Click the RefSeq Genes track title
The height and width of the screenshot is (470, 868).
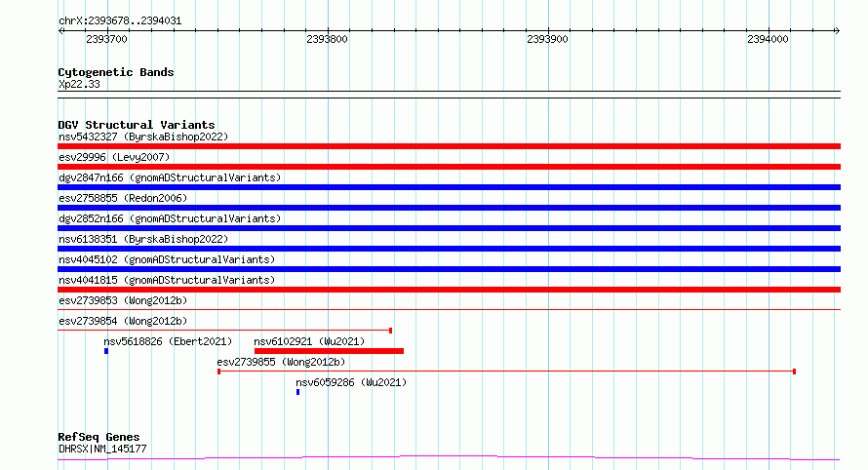(99, 437)
